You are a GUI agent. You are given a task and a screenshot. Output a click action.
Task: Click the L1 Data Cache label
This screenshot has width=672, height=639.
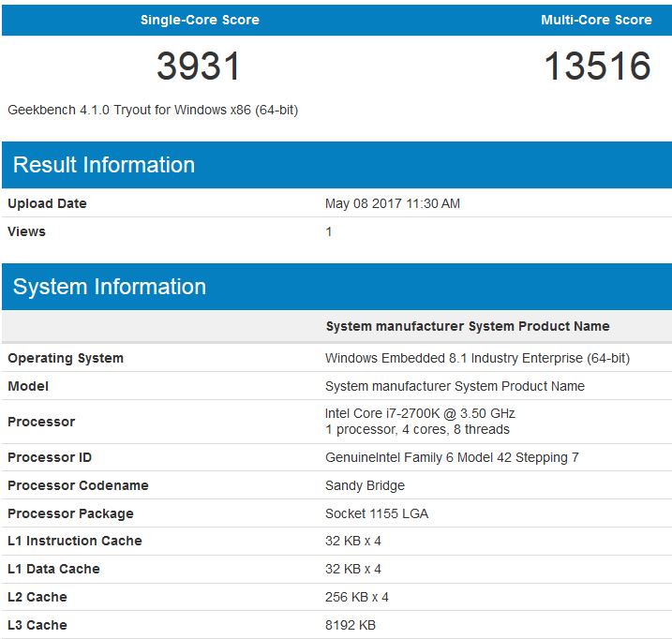coord(53,569)
